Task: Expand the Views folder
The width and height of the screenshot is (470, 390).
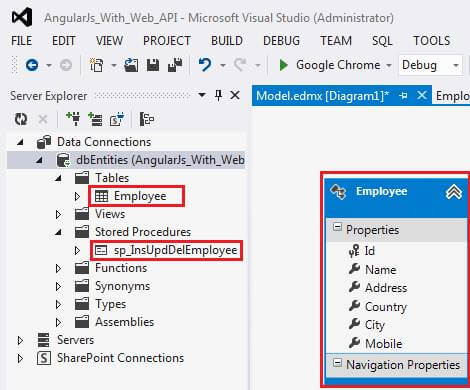Action: pyautogui.click(x=58, y=214)
